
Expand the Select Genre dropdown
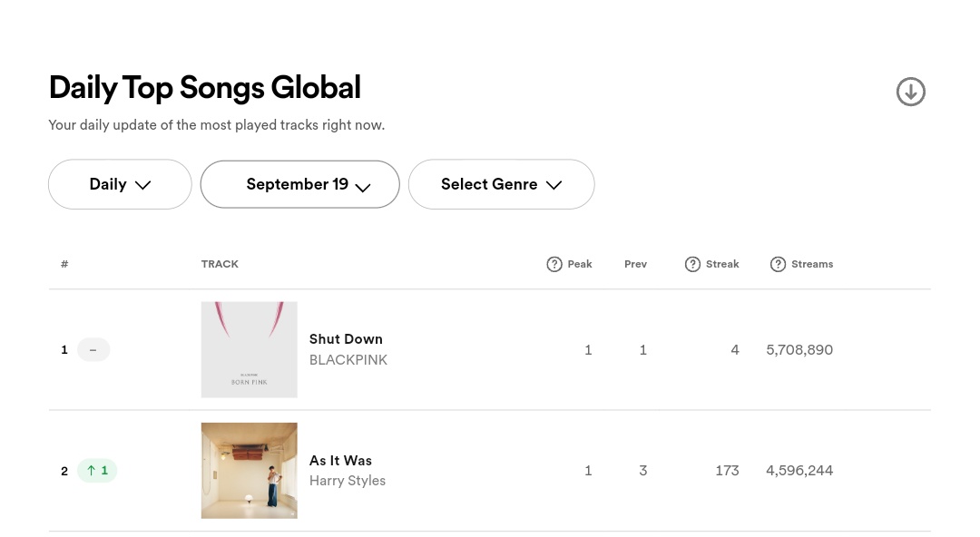[x=501, y=184]
